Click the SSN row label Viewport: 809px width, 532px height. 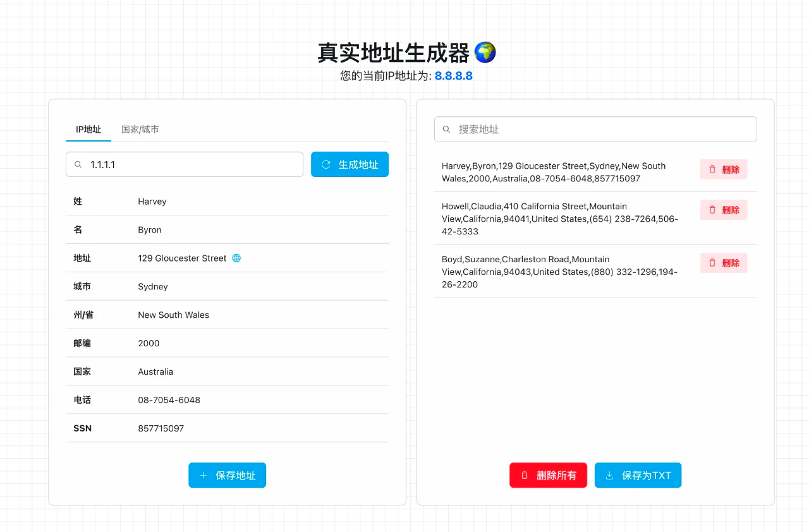click(82, 428)
